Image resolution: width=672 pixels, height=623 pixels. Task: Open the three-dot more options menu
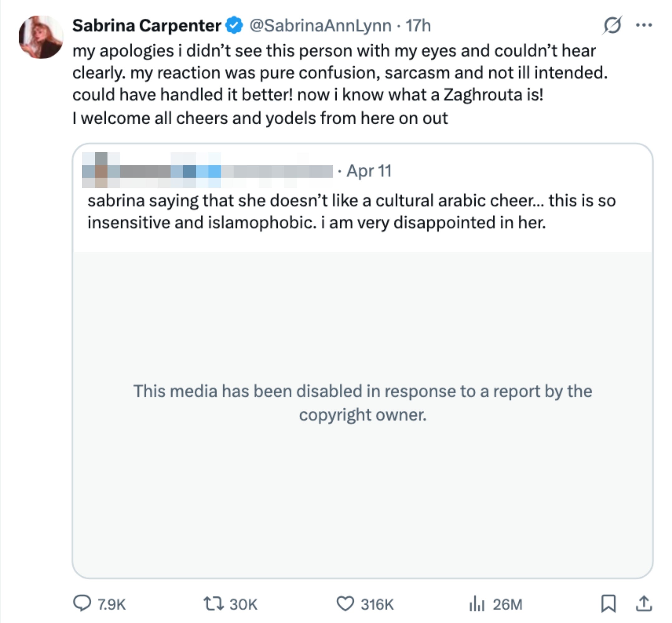coord(644,25)
